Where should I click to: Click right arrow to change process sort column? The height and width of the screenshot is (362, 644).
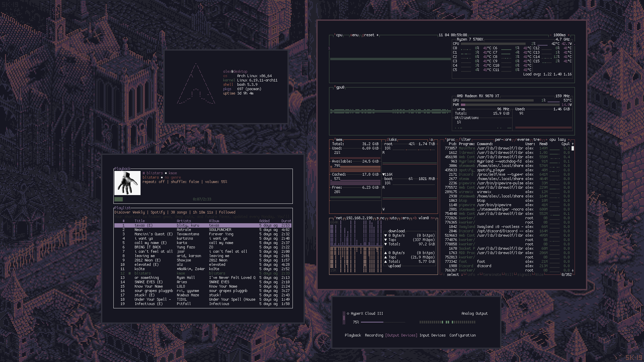click(x=569, y=139)
